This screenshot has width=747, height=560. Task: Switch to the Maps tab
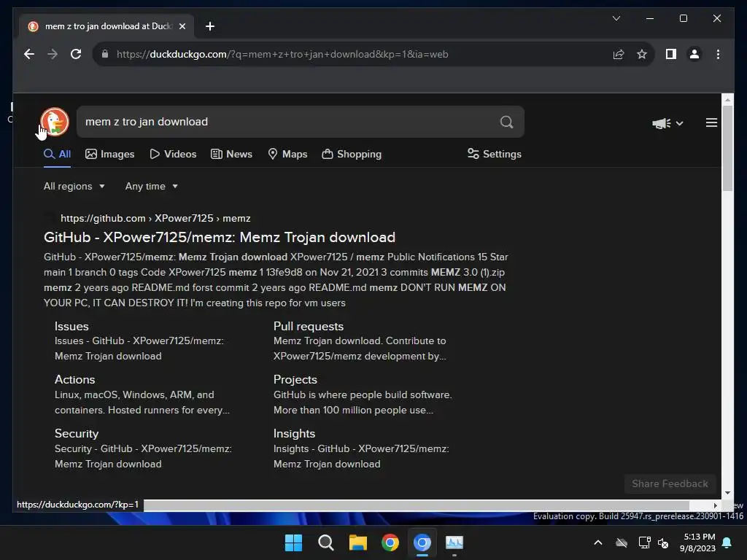click(x=287, y=155)
